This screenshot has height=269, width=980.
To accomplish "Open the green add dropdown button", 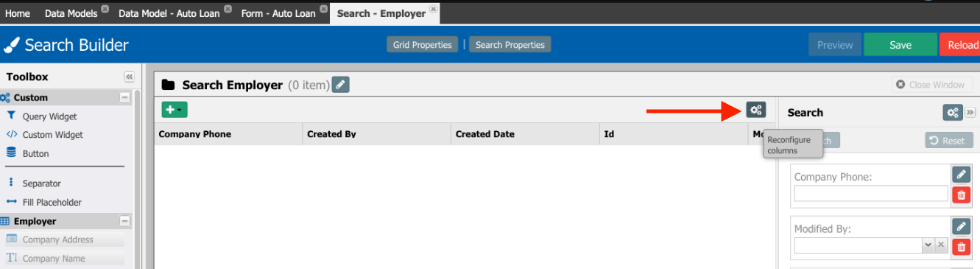I will [175, 110].
